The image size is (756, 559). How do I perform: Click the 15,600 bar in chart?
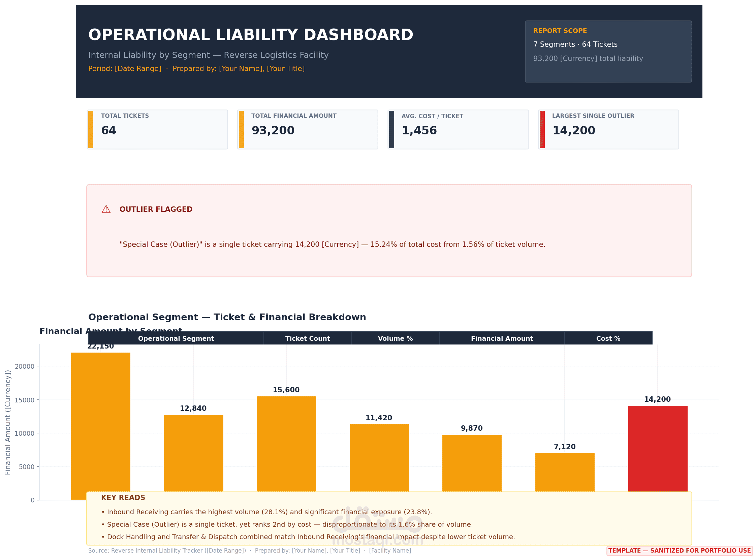click(x=286, y=444)
